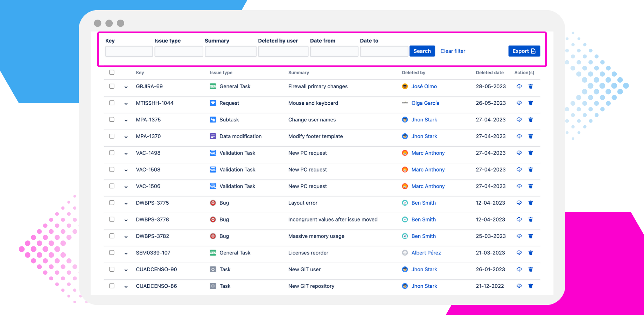The image size is (644, 315).
Task: Click the Validation Task icon for VAC-1498
Action: pos(213,153)
